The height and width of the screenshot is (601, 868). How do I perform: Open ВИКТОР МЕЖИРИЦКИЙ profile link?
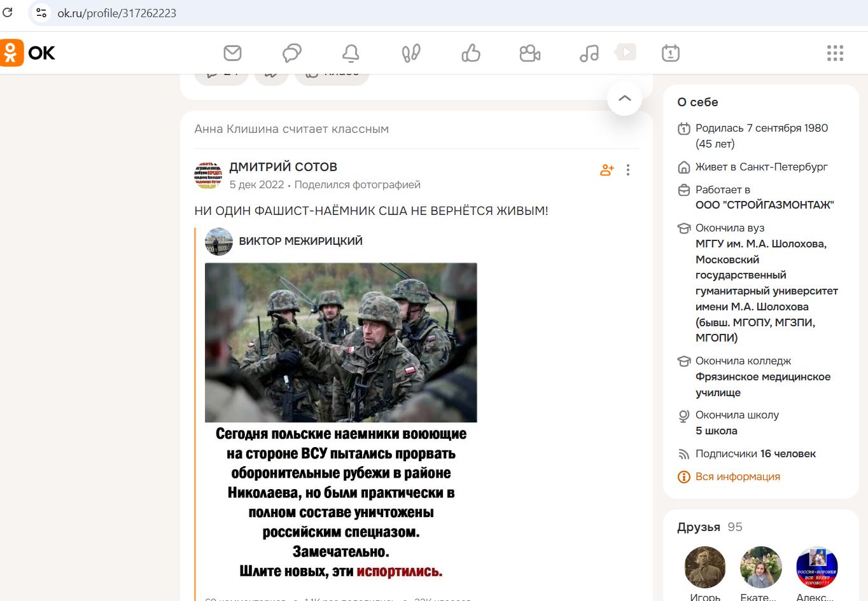pyautogui.click(x=300, y=241)
